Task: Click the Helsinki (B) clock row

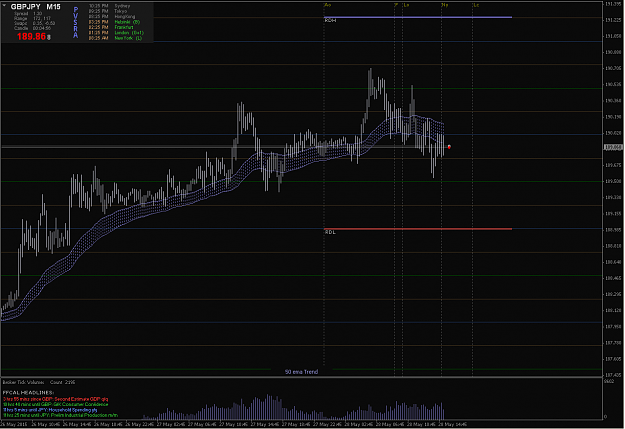Action: 114,22
